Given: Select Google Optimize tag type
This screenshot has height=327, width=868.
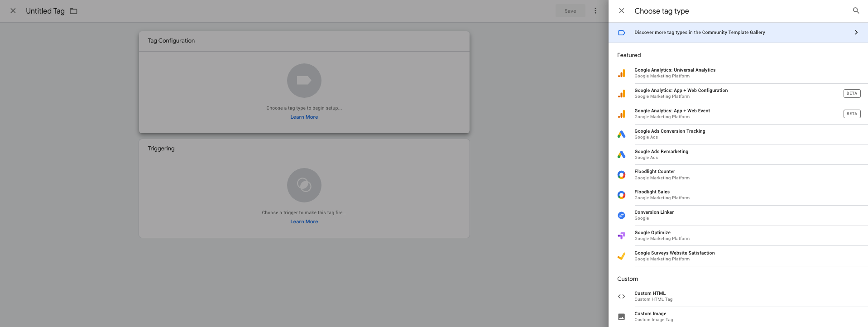Looking at the screenshot, I should coord(738,236).
